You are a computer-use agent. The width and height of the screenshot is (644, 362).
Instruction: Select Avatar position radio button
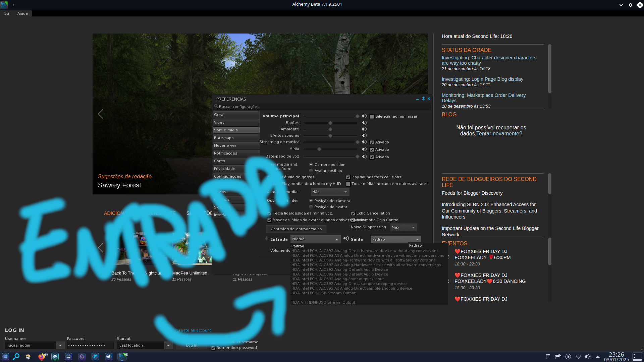point(311,171)
